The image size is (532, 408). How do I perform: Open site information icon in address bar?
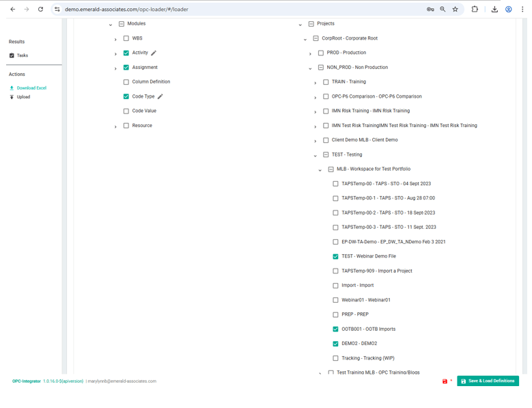[57, 9]
